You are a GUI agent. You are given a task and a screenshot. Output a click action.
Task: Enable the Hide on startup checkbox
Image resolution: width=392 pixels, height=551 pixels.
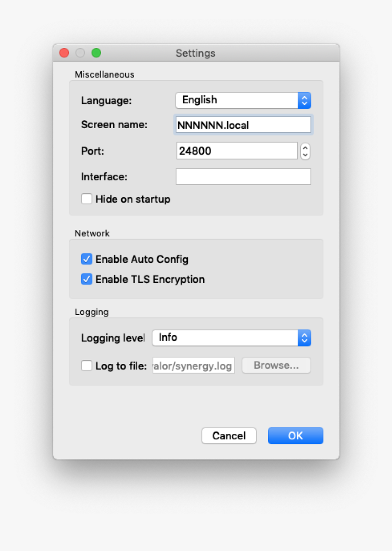pos(87,199)
